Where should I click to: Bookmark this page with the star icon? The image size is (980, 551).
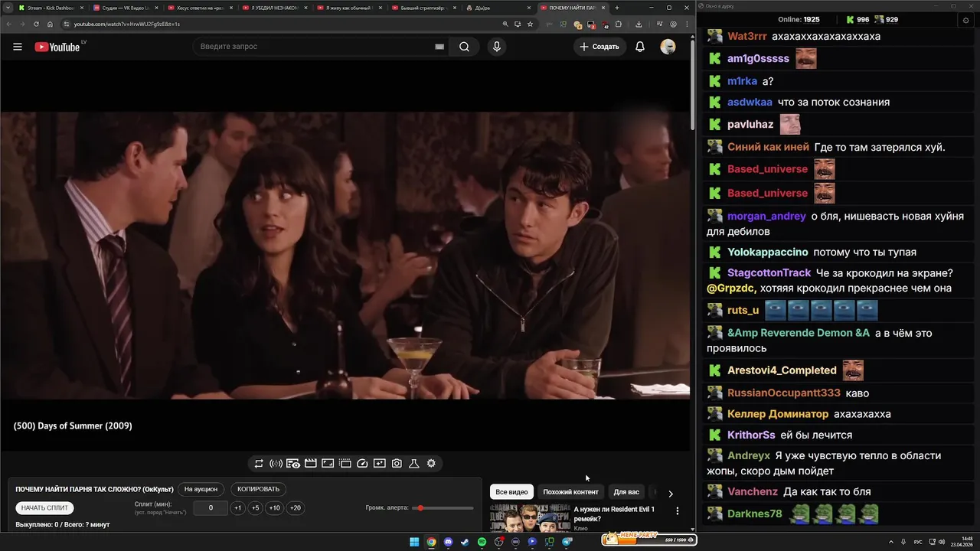(x=530, y=24)
